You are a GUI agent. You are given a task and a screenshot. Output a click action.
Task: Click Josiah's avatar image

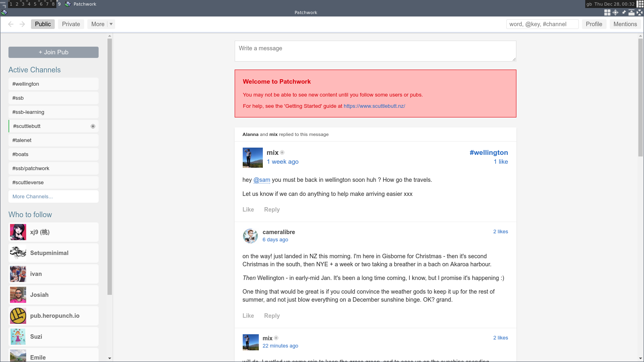click(x=18, y=295)
